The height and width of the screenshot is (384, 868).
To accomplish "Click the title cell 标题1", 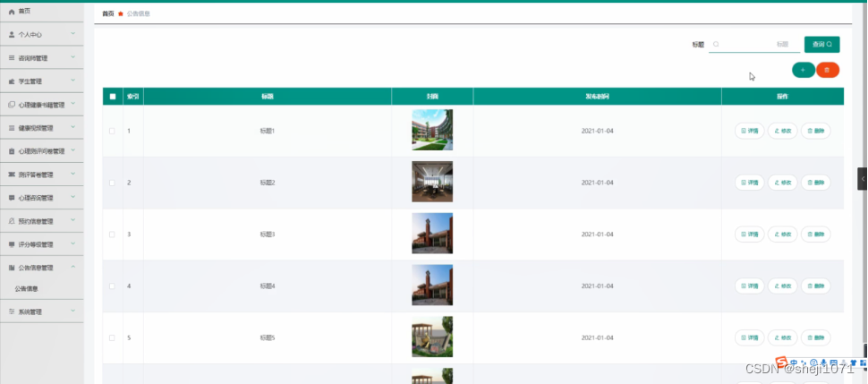I will click(268, 131).
